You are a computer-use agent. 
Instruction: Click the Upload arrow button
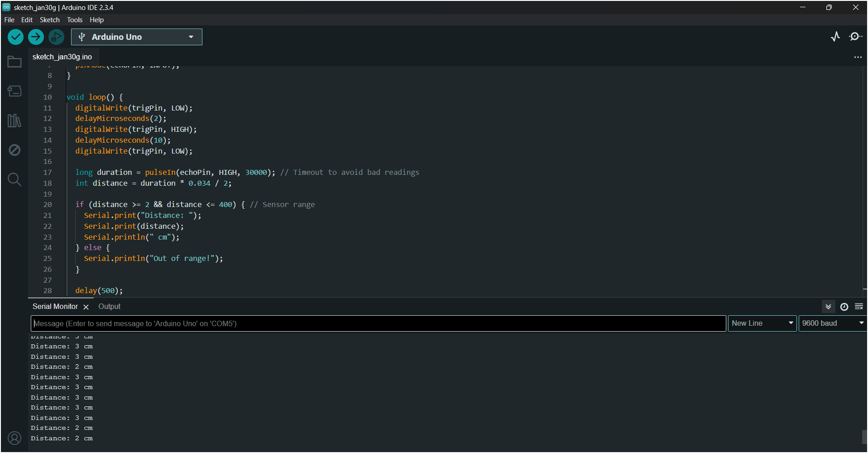point(36,37)
